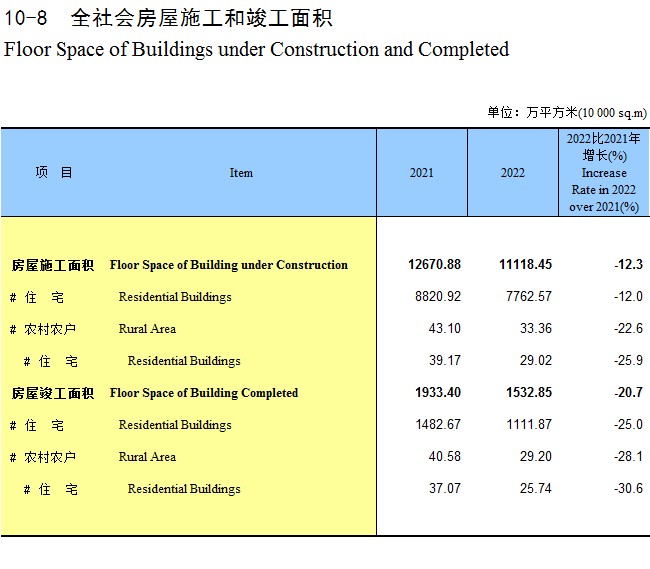Click the 2021 column header
This screenshot has height=569, width=650.
click(422, 172)
